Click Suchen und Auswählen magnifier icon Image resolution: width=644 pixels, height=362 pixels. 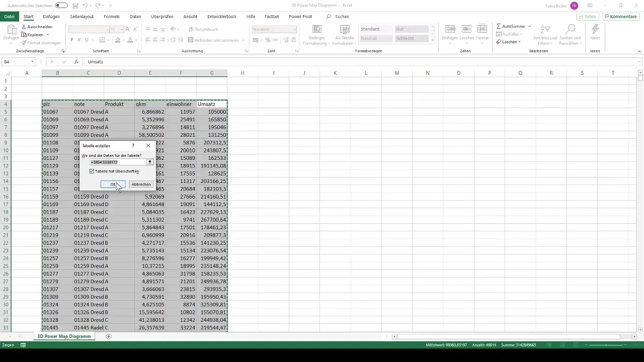point(570,29)
